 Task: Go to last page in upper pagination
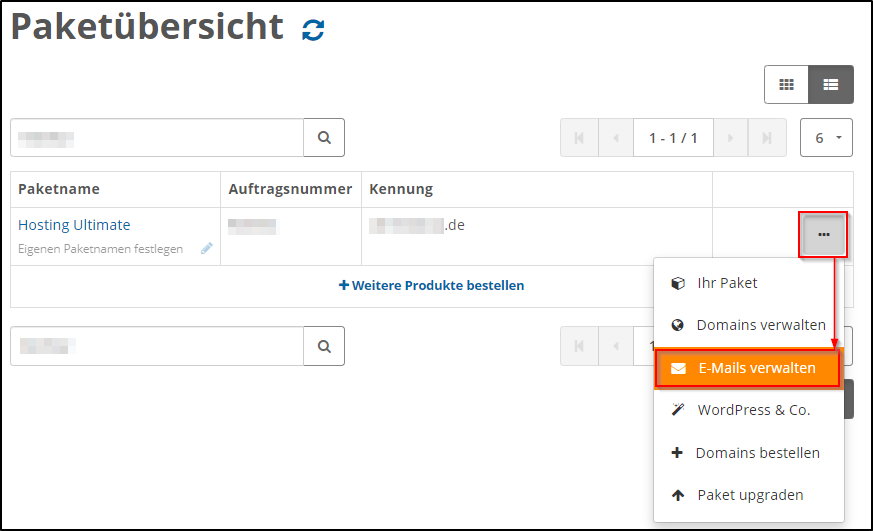click(767, 137)
